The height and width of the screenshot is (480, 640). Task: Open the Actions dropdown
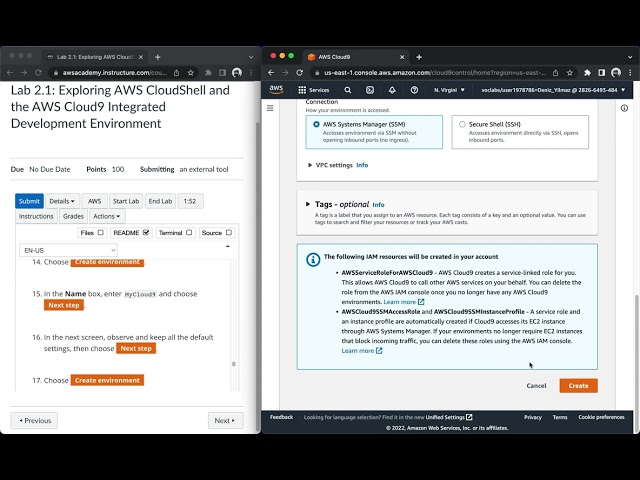[x=107, y=216]
